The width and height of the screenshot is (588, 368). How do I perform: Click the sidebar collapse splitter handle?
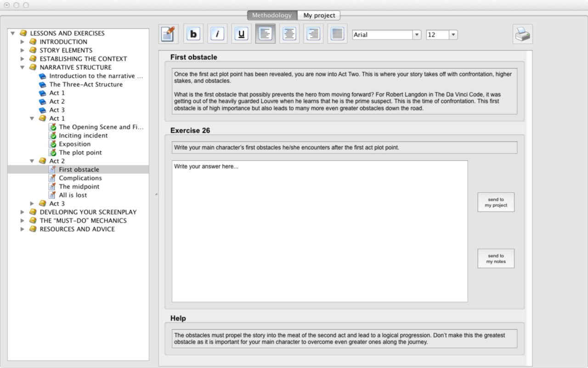coord(157,195)
